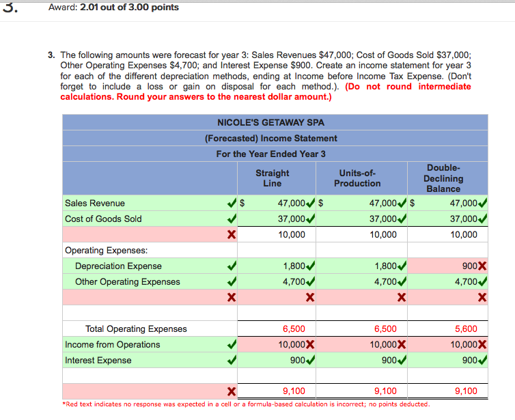Click the Double-Declining gross profit value 10,000
This screenshot has height=420, width=515.
coord(464,234)
